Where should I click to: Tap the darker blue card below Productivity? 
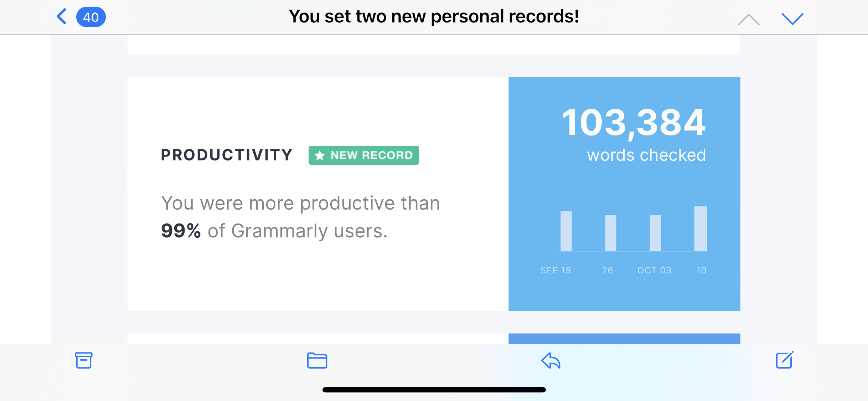point(624,339)
